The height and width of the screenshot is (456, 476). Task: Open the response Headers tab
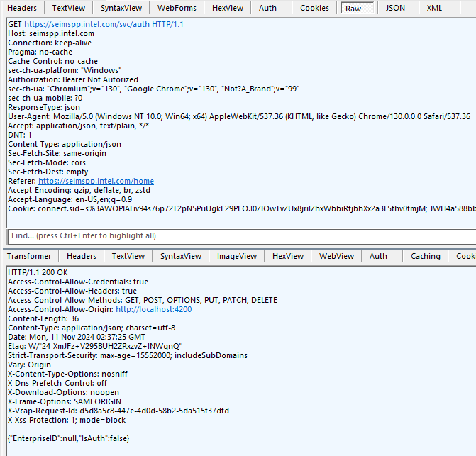point(82,256)
